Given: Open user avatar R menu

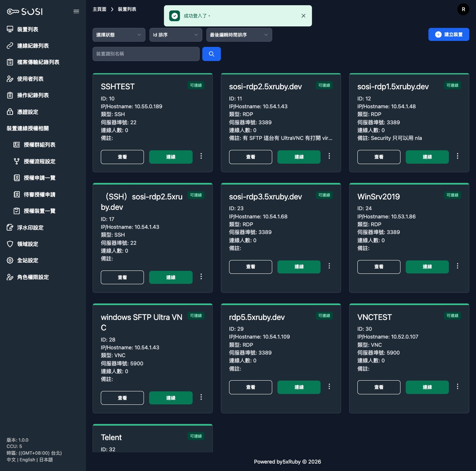Looking at the screenshot, I should (x=463, y=9).
